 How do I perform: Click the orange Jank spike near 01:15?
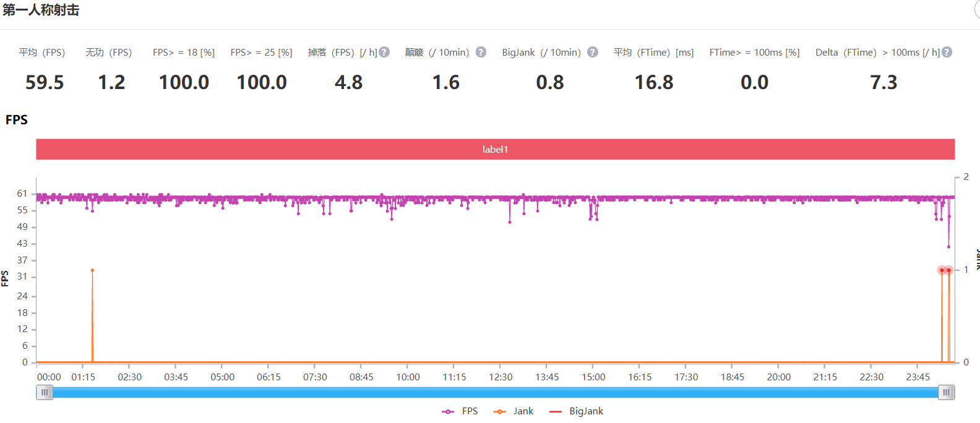[92, 271]
